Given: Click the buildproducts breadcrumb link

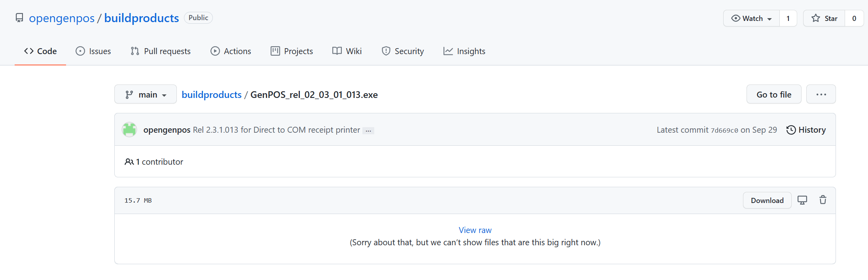Looking at the screenshot, I should [212, 95].
